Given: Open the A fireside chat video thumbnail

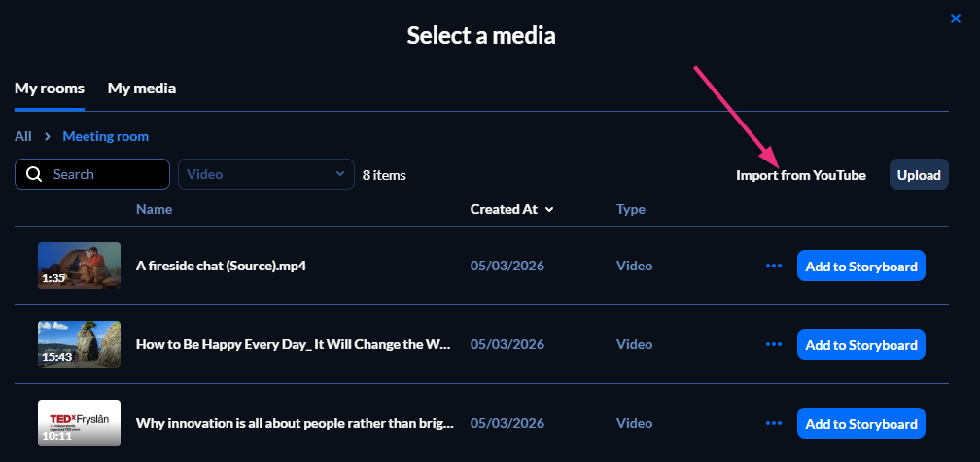Looking at the screenshot, I should pos(79,266).
